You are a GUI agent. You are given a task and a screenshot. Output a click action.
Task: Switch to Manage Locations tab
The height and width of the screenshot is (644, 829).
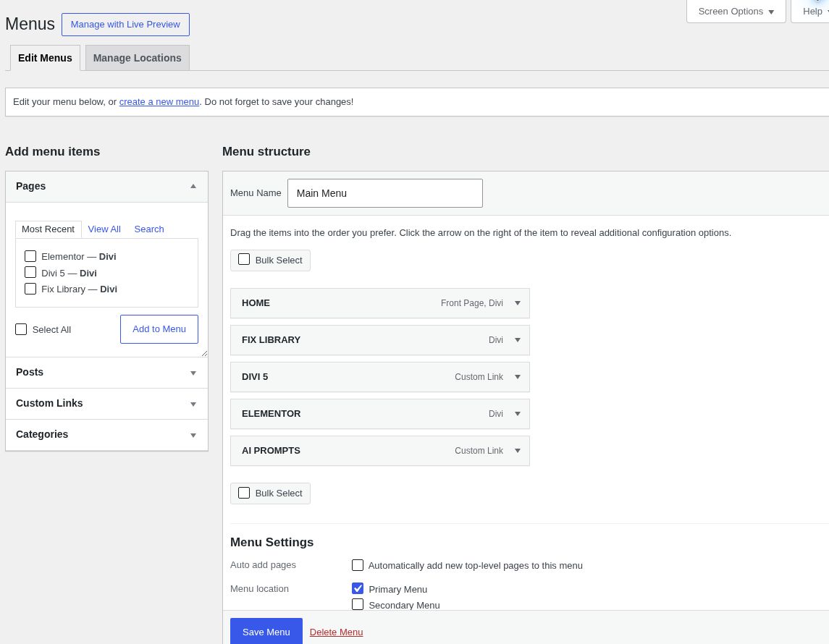[138, 58]
